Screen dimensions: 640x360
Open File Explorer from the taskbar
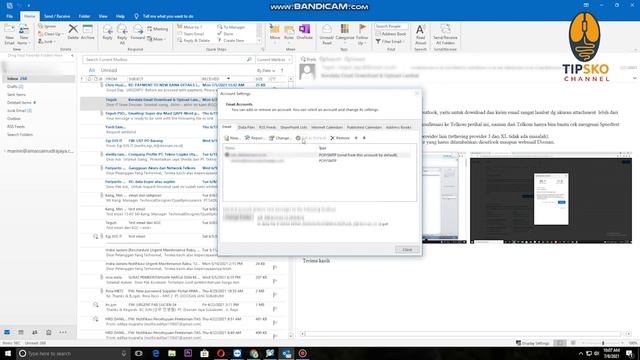click(172, 353)
